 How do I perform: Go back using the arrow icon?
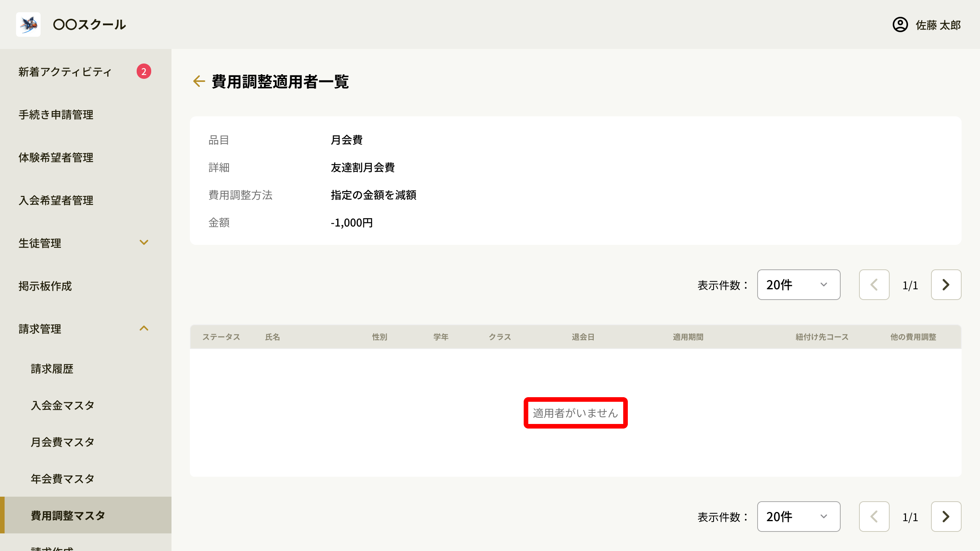[199, 81]
